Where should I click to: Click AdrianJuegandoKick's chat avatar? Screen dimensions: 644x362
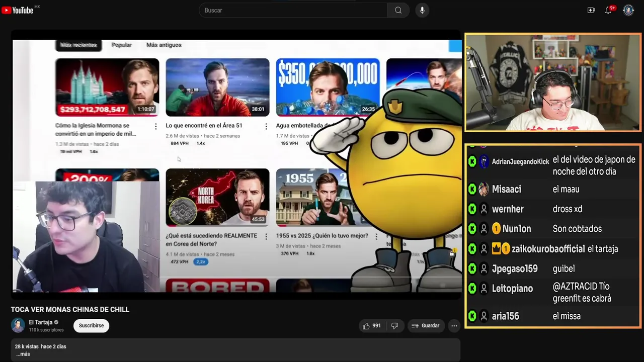[484, 162]
